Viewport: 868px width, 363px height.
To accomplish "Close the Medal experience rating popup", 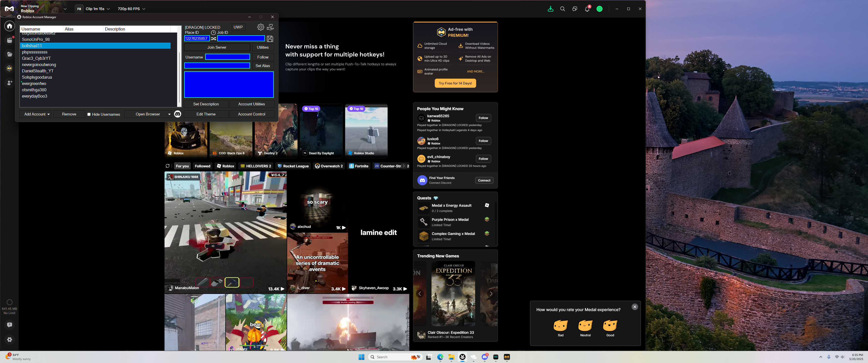I will [x=635, y=307].
